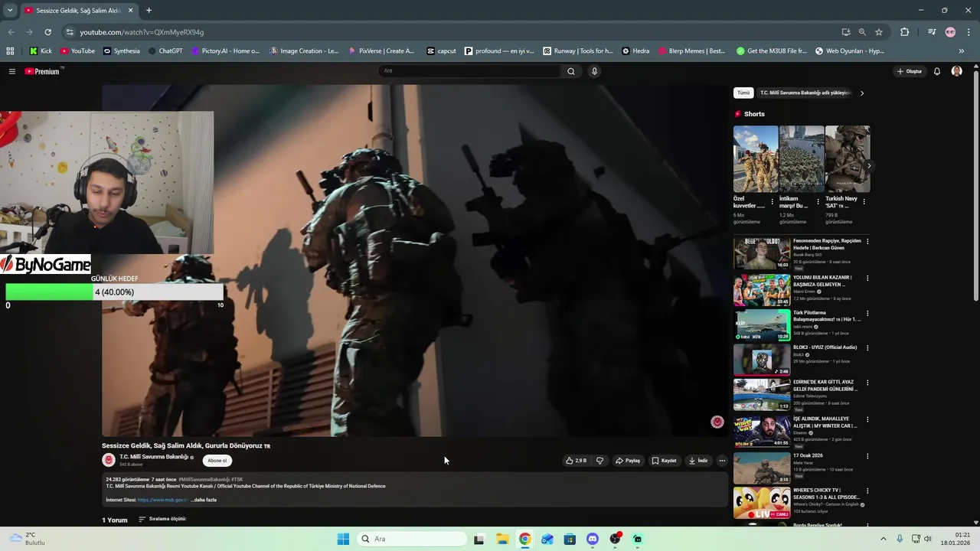Select 'T.C. Millî Savunma Bakanlığı adlı yükleyici' chip
The height and width of the screenshot is (551, 980).
click(x=805, y=93)
